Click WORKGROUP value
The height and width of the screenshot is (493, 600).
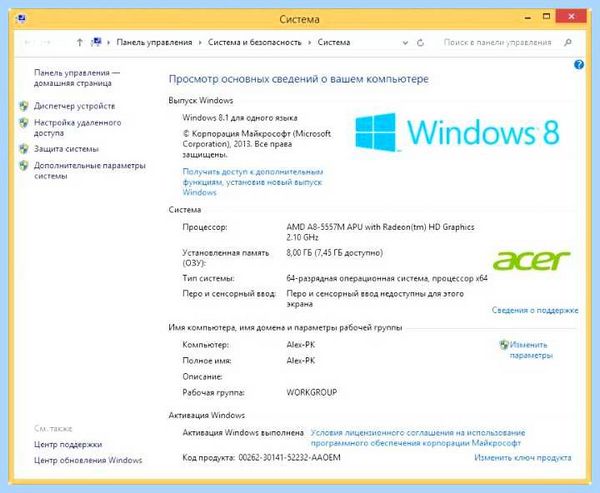311,392
